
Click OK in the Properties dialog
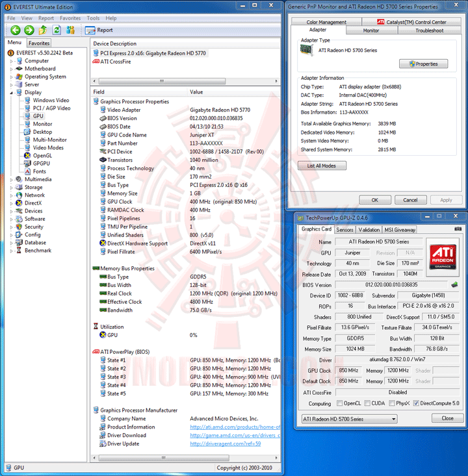[374, 200]
